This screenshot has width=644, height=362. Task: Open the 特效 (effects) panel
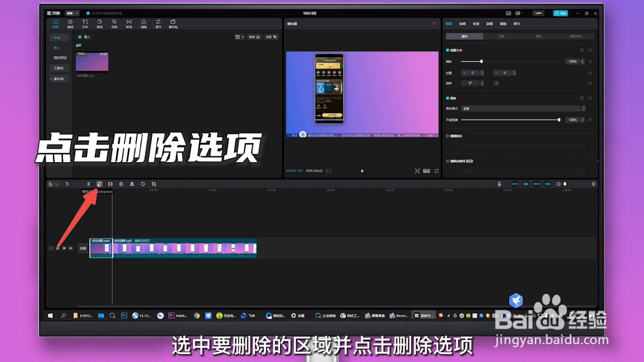[114, 23]
